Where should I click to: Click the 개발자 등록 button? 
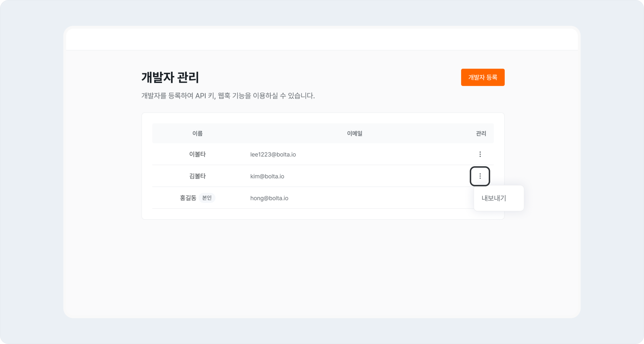point(483,77)
